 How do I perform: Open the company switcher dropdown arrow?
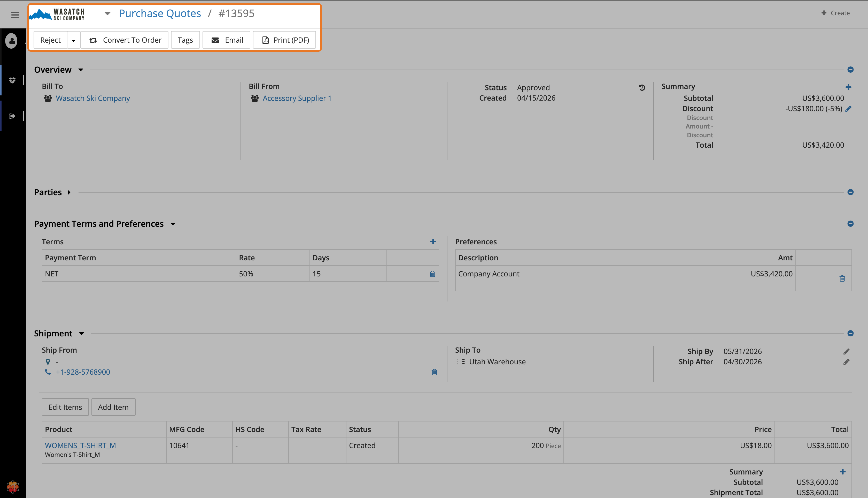107,14
